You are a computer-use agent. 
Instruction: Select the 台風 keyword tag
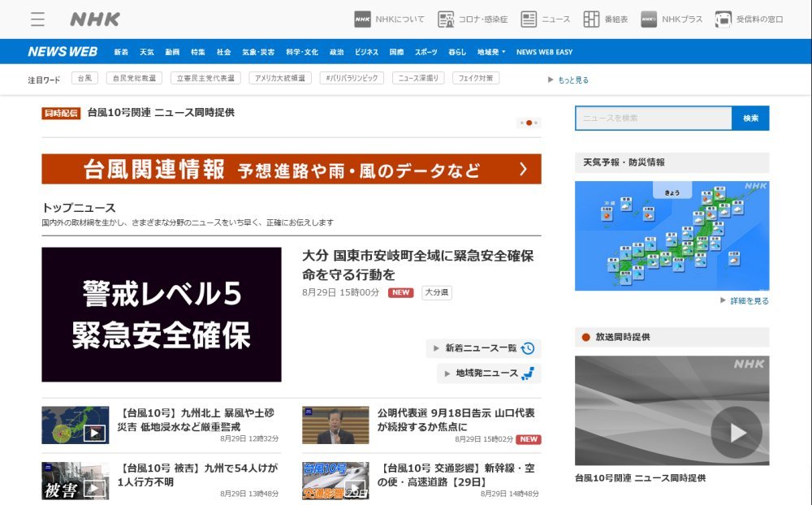[84, 78]
